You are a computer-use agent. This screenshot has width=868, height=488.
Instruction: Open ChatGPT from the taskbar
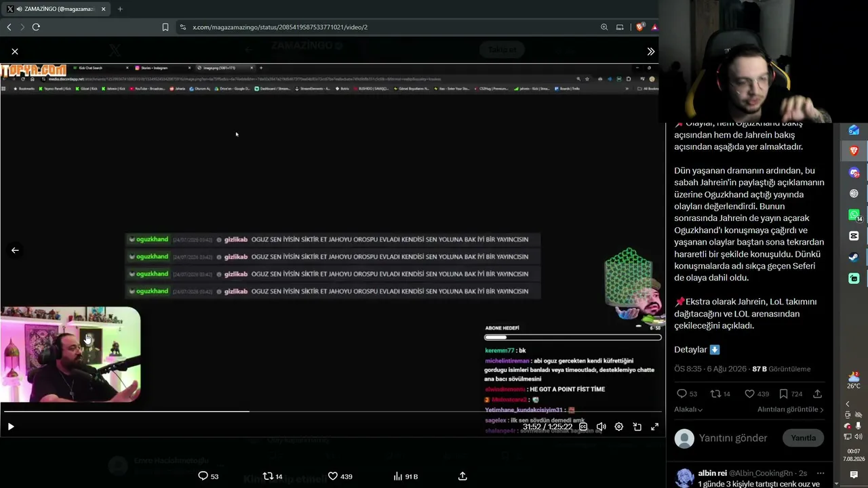(854, 193)
